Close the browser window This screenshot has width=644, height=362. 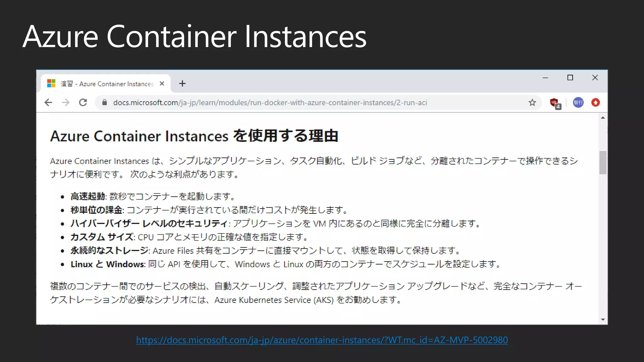click(x=595, y=78)
